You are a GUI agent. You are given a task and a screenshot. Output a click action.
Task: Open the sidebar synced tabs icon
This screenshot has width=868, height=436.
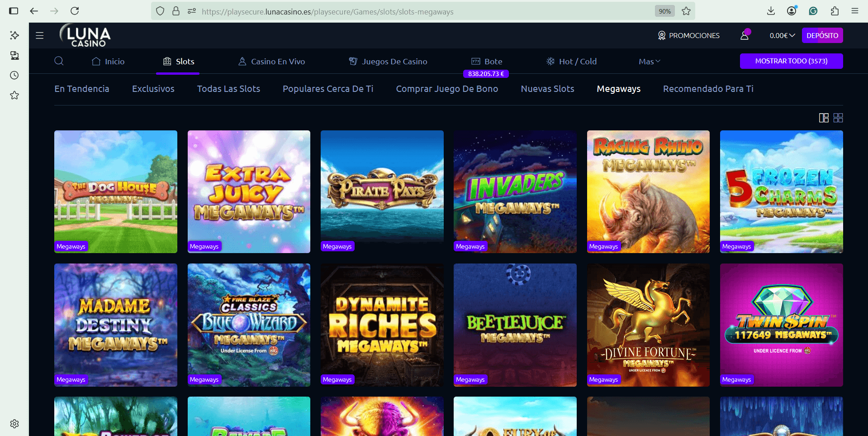(14, 55)
